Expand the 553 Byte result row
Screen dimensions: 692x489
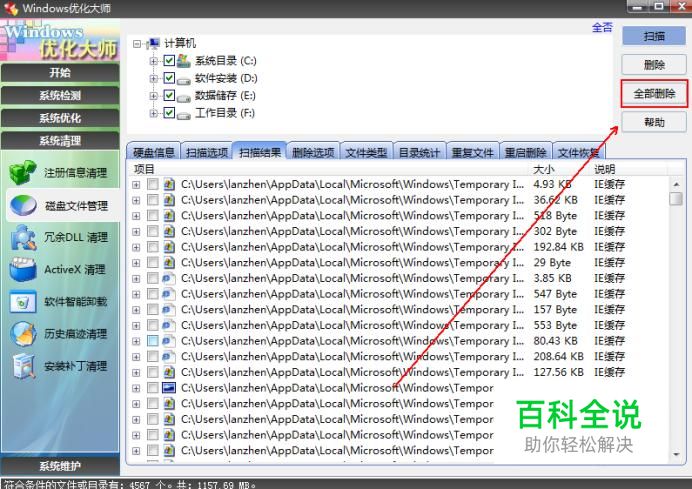click(x=136, y=326)
